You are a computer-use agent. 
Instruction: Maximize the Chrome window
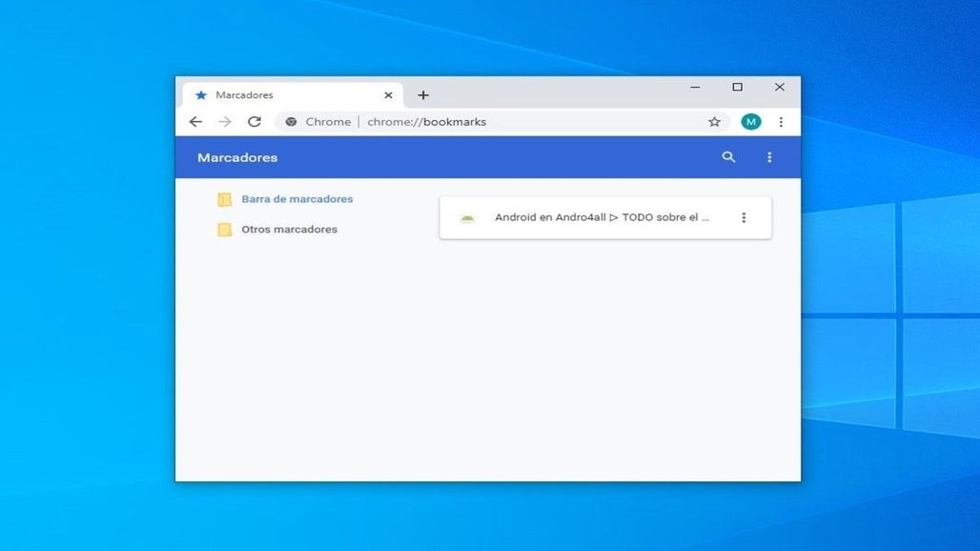pyautogui.click(x=737, y=87)
